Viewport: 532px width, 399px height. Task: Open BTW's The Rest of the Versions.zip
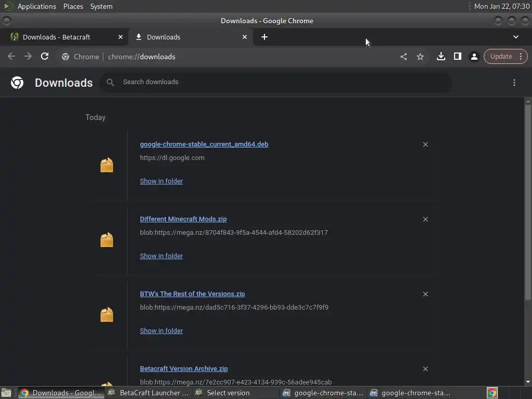[x=192, y=294]
